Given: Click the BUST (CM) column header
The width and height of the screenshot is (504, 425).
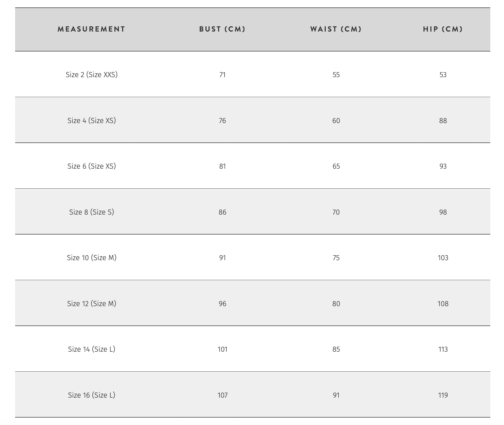Looking at the screenshot, I should (x=222, y=29).
